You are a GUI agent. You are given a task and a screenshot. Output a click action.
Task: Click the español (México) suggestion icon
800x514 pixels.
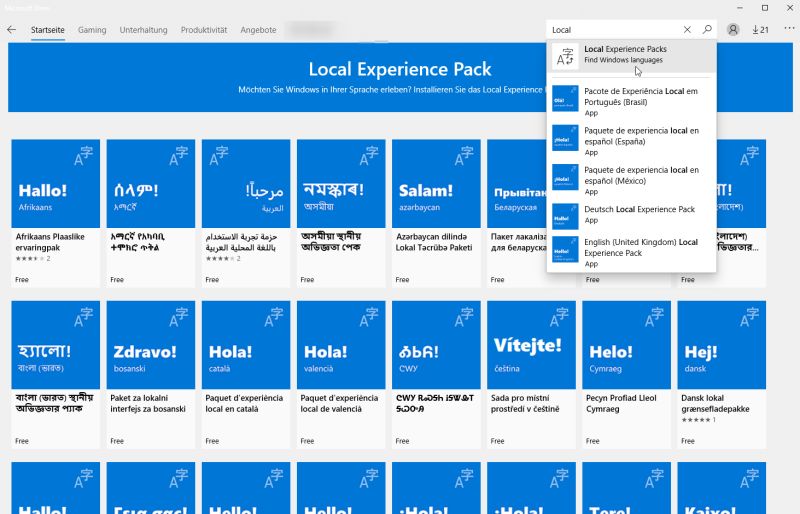point(565,177)
